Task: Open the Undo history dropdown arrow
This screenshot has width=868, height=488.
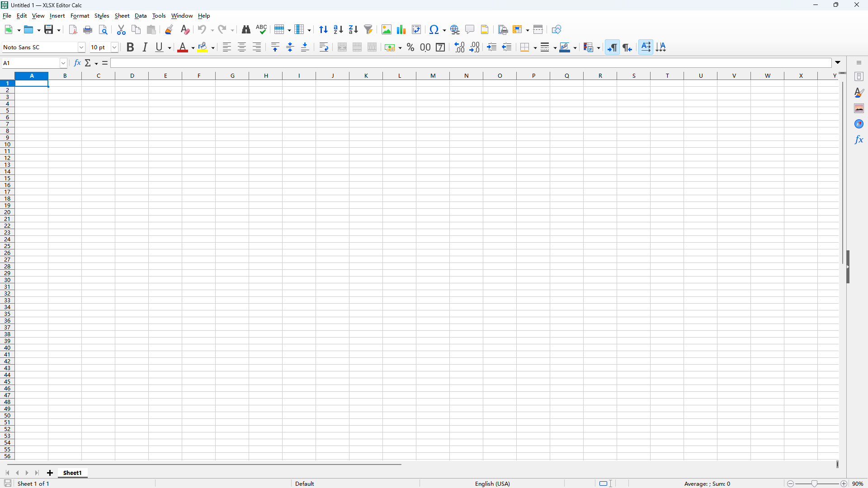Action: click(212, 30)
